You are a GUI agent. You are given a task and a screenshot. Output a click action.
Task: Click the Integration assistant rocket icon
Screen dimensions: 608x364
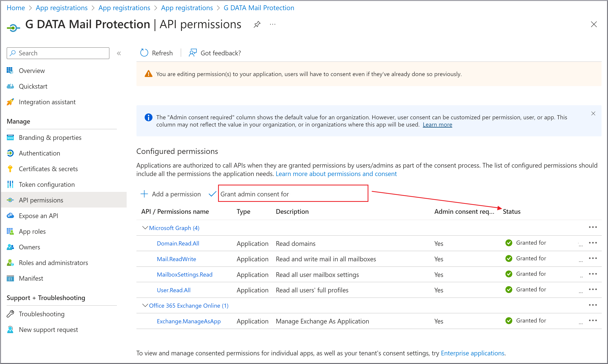pos(10,102)
